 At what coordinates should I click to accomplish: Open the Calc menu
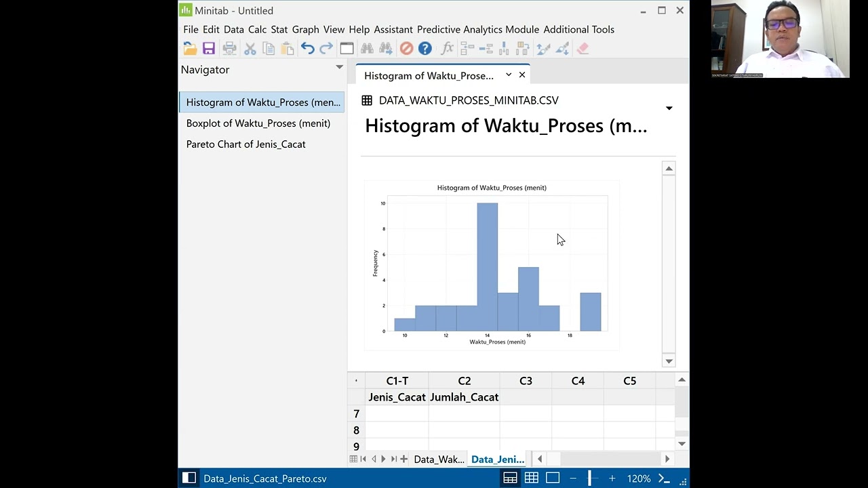(257, 30)
